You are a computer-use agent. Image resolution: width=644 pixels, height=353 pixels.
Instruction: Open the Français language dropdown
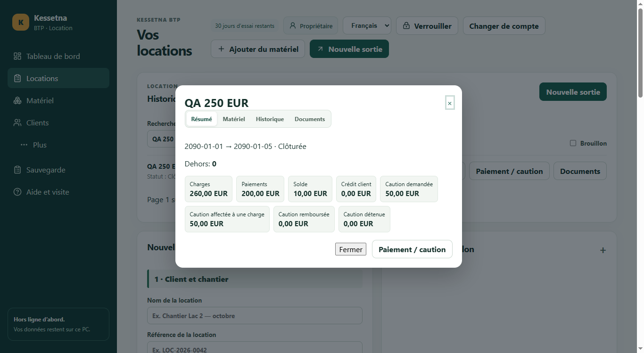tap(367, 25)
